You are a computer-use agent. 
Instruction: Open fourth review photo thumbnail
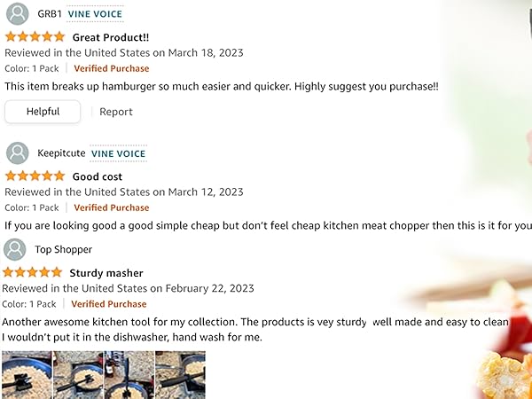pyautogui.click(x=180, y=374)
